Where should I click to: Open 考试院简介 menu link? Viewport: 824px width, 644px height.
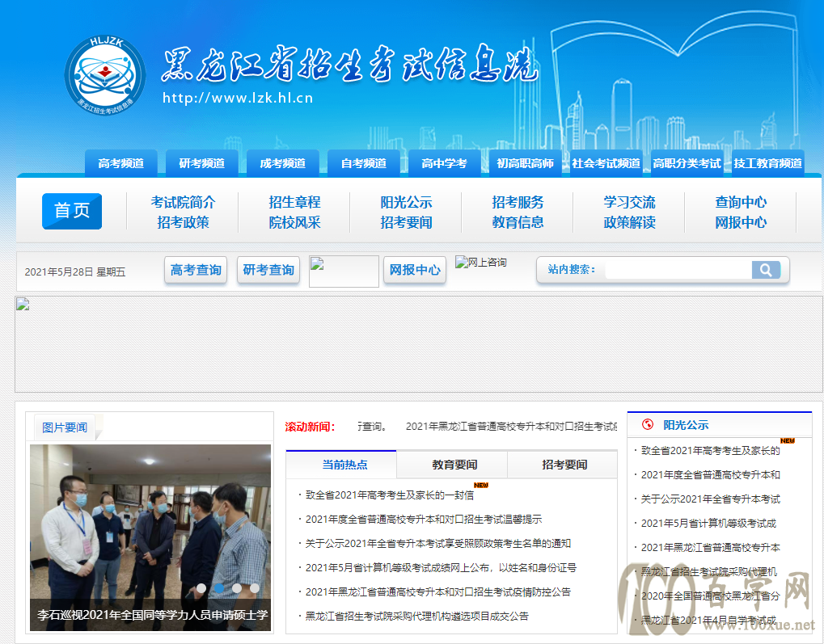coord(183,202)
